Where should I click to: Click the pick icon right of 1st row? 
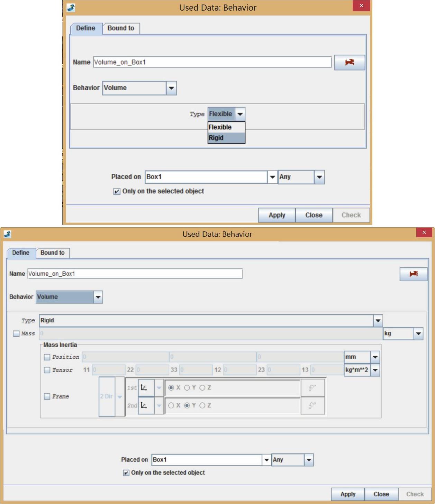(x=312, y=388)
